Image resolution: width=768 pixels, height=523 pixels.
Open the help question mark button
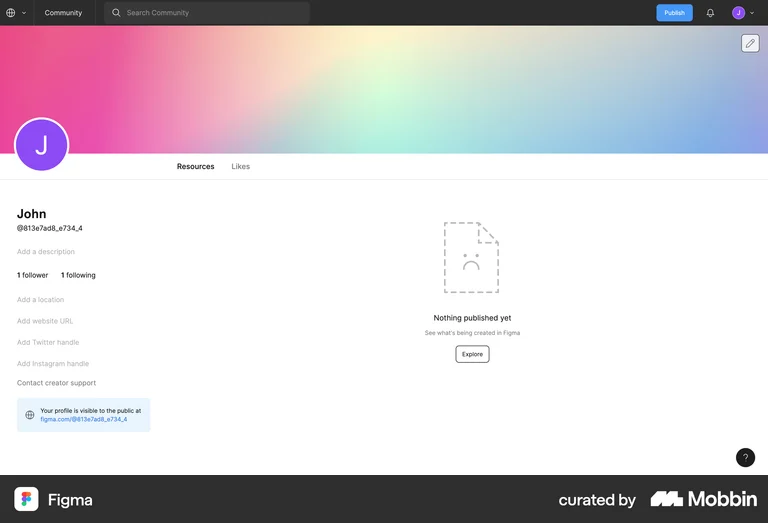745,457
